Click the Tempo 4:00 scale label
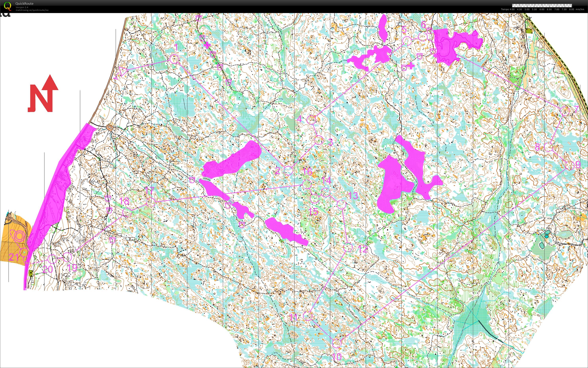 click(x=508, y=10)
